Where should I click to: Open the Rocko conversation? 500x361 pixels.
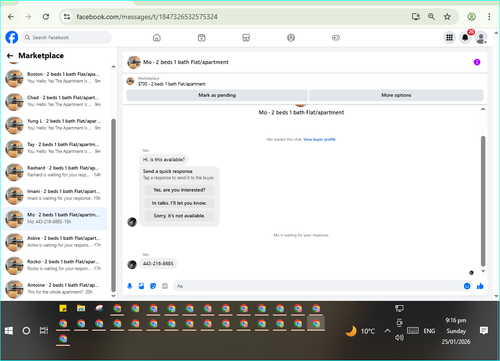coord(55,265)
